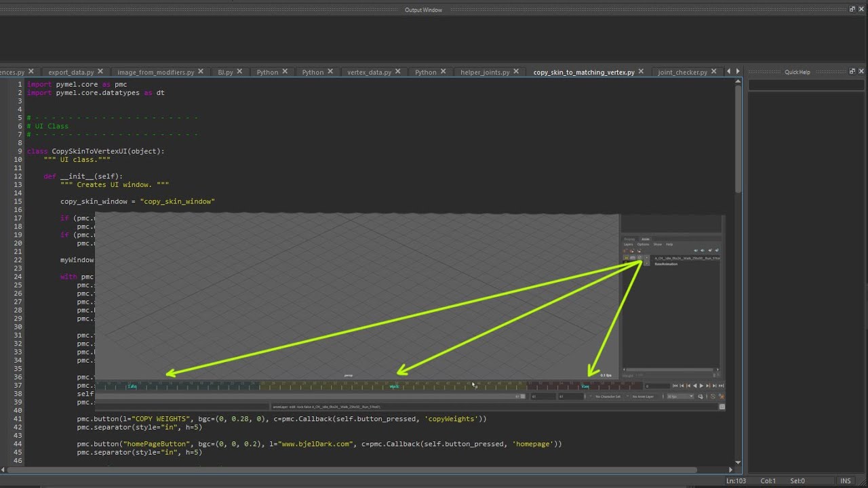Viewport: 868px width, 488px height.
Task: Open the BI.py tab
Action: (x=225, y=72)
